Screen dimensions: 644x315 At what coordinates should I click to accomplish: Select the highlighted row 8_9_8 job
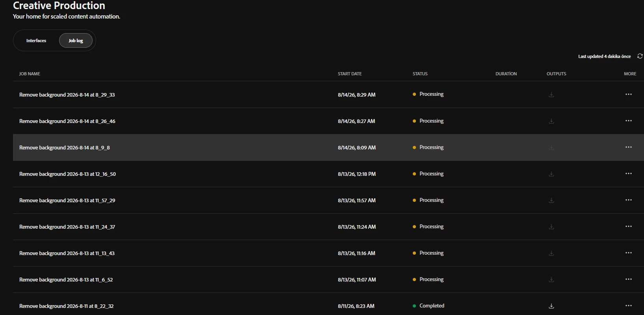point(328,147)
